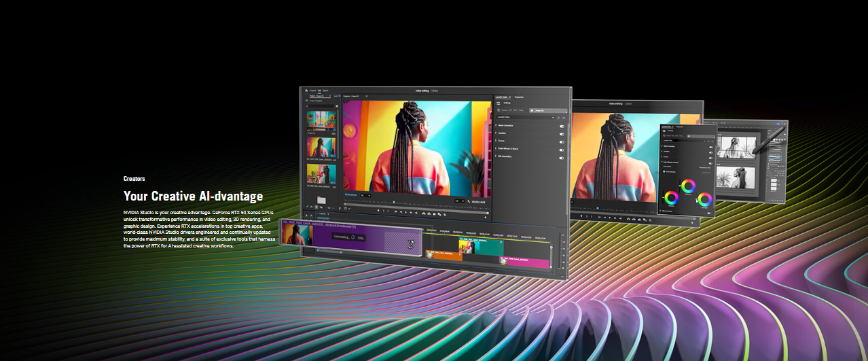
Task: Click the plus button editor icon under the monitor
Action: 485,217
